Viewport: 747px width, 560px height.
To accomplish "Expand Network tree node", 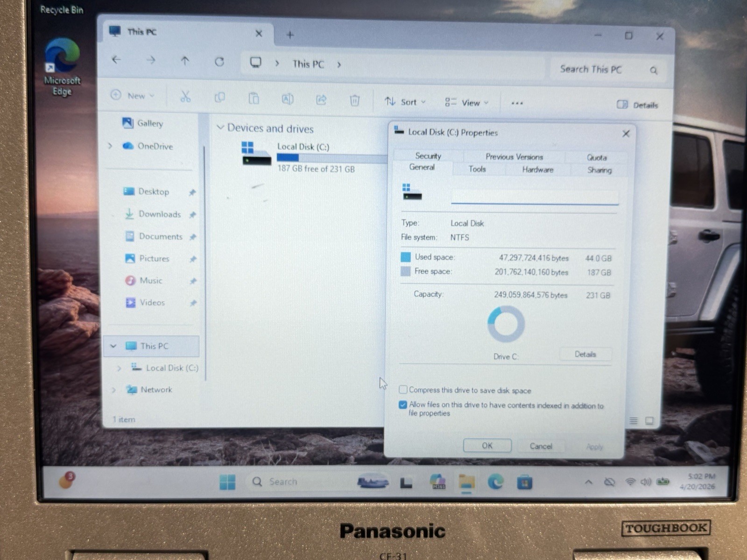I will click(x=113, y=390).
